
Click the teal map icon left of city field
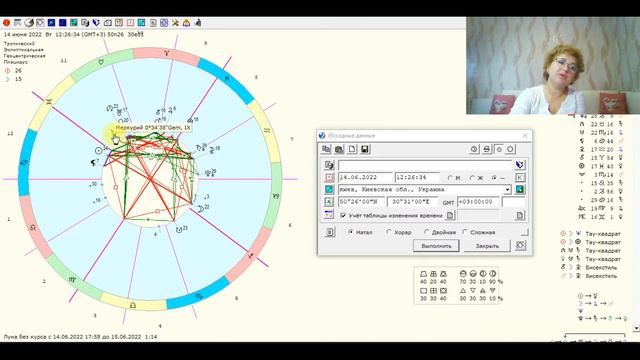[329, 189]
